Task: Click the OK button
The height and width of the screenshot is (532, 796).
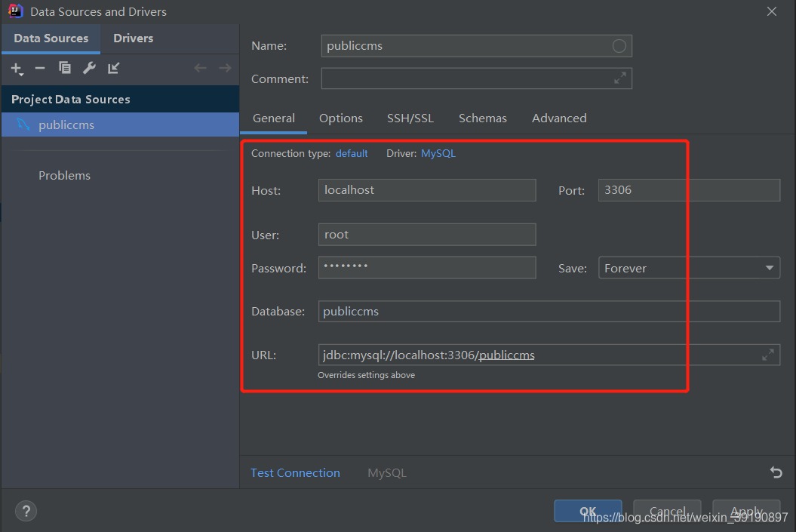Action: pos(588,511)
